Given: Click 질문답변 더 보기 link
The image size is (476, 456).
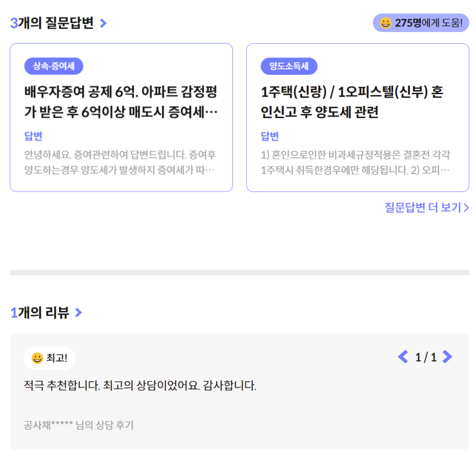Looking at the screenshot, I should click(x=427, y=208).
